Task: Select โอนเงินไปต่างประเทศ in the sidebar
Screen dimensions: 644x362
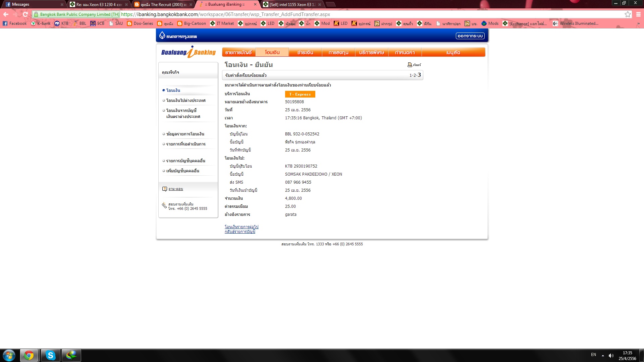Action: 186,101
